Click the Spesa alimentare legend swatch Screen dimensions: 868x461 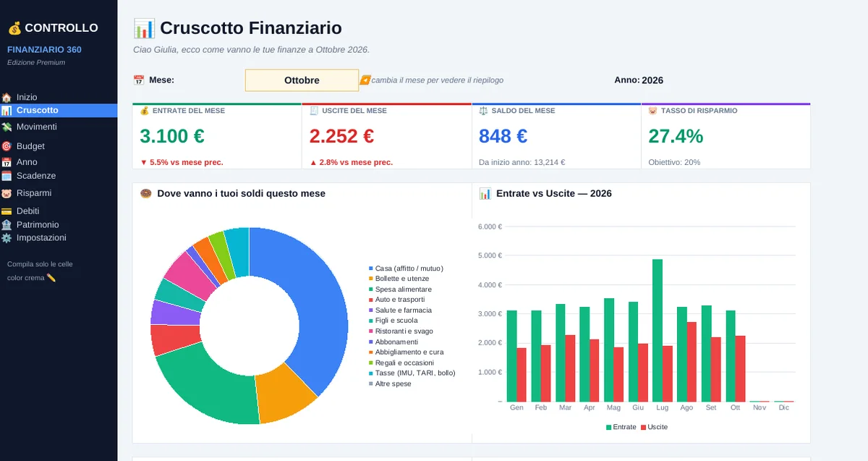(371, 289)
